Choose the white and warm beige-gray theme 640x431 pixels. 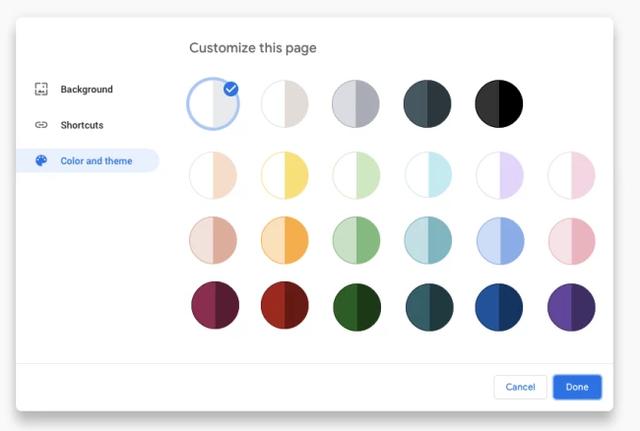coord(284,104)
